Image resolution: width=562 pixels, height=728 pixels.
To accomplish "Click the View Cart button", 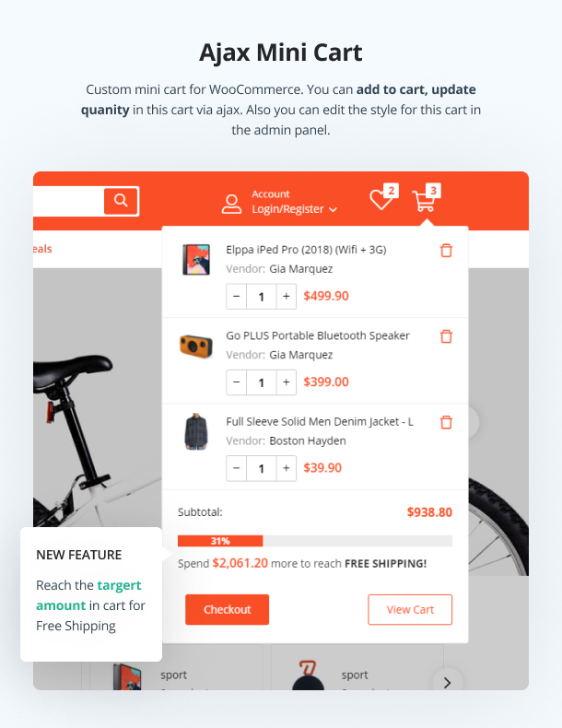I will tap(410, 609).
